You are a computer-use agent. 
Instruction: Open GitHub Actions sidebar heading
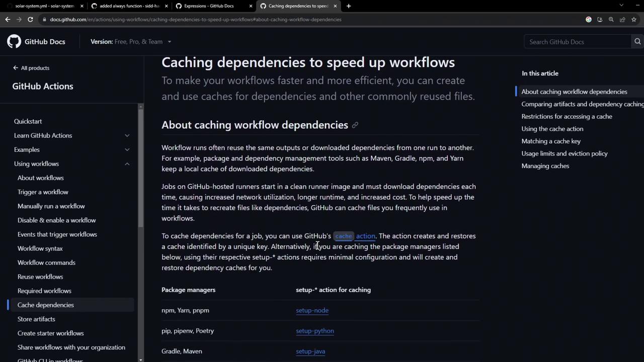(x=43, y=86)
